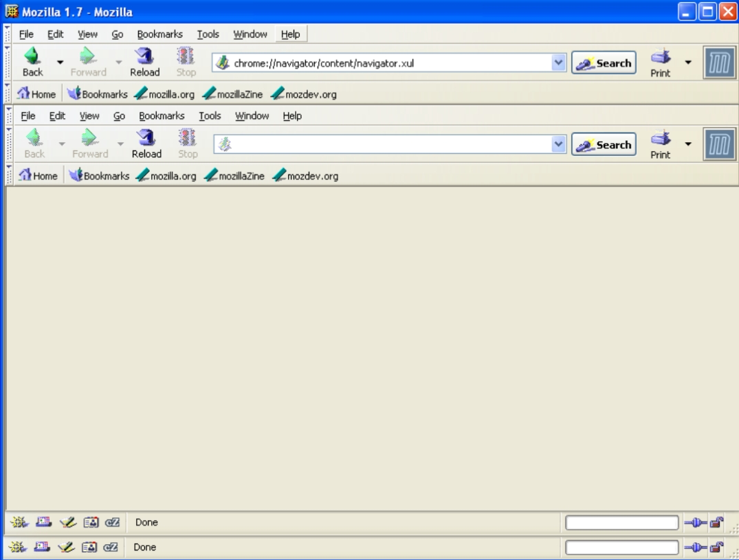Click the resize grip in bottom status bar corner
739x560 pixels.
point(734,553)
